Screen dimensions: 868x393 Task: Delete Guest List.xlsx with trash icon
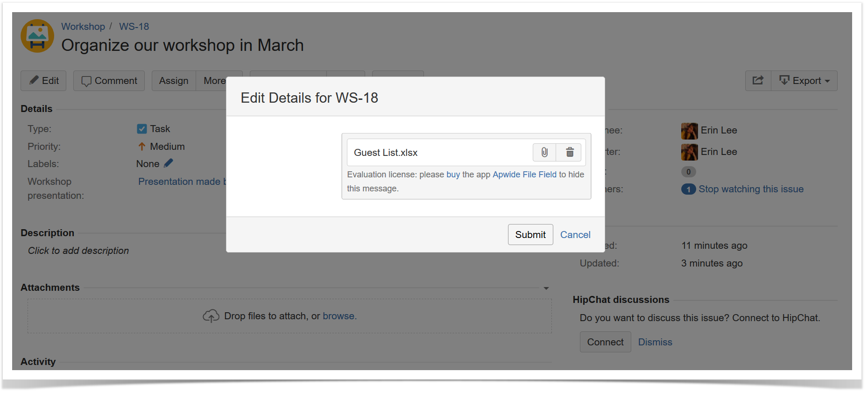click(570, 152)
